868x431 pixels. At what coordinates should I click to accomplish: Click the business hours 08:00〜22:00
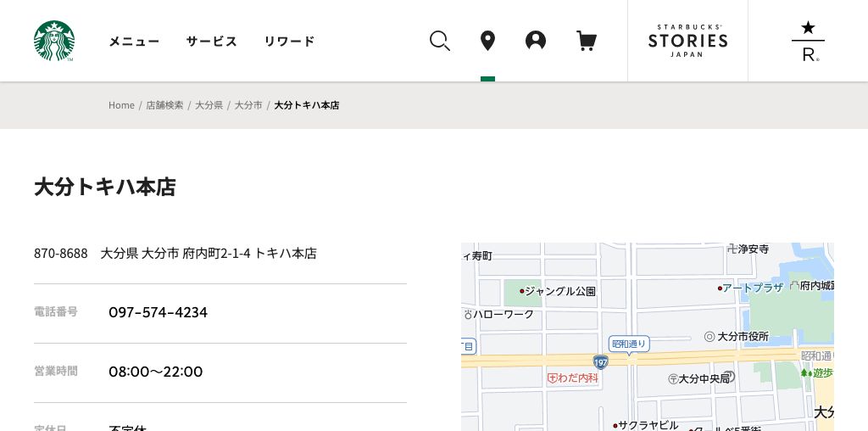[156, 372]
